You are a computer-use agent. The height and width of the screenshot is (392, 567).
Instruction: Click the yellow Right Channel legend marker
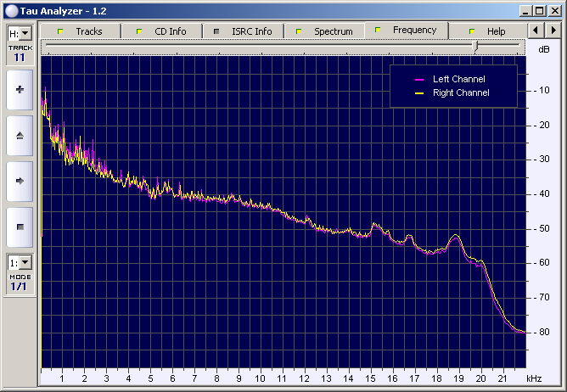pyautogui.click(x=418, y=93)
